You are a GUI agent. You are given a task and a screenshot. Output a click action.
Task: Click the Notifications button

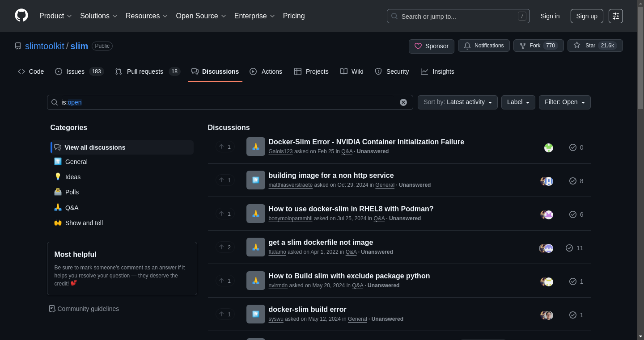click(x=483, y=46)
